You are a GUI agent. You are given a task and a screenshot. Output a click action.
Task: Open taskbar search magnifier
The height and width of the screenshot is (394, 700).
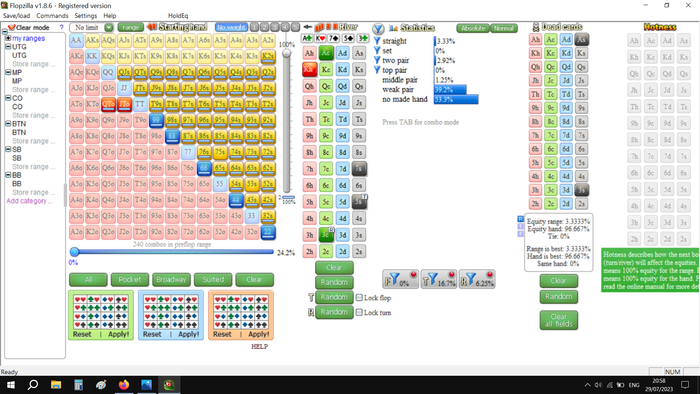[x=33, y=385]
